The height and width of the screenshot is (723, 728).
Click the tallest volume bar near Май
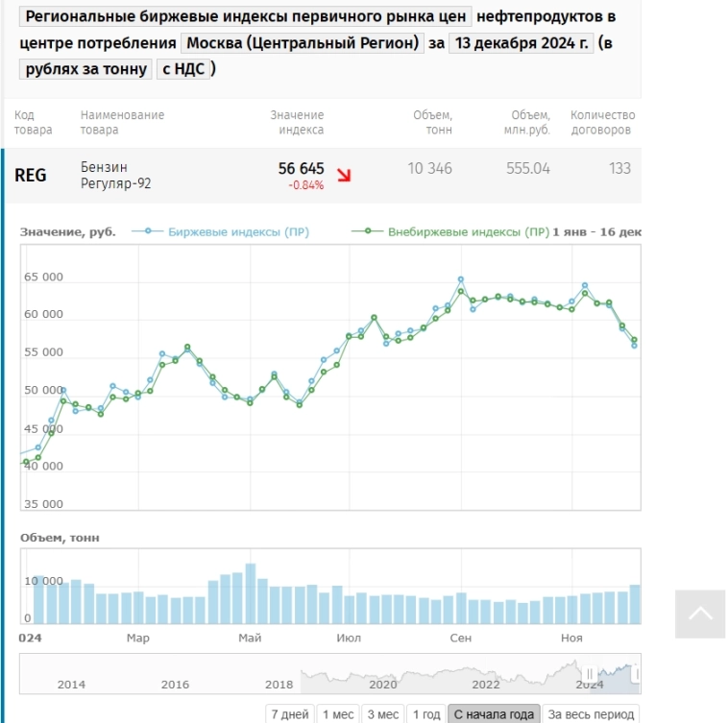pos(251,594)
